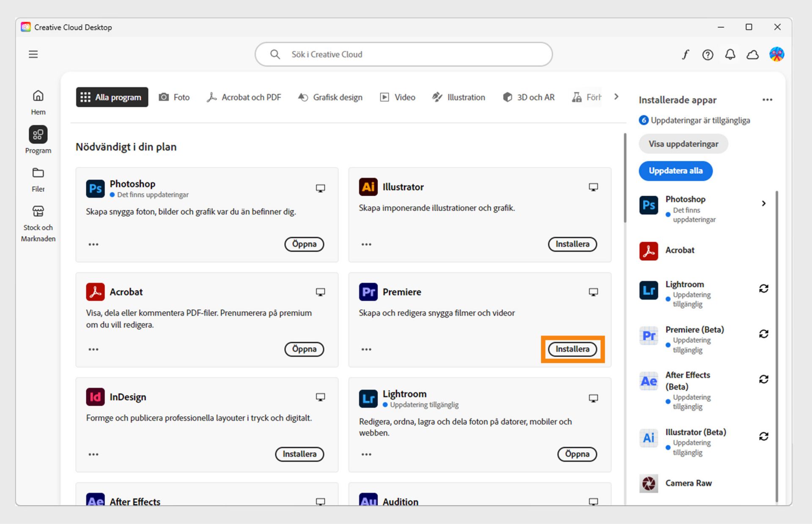Viewport: 812px width, 524px height.
Task: Check cloud sync status icon
Action: pyautogui.click(x=752, y=55)
